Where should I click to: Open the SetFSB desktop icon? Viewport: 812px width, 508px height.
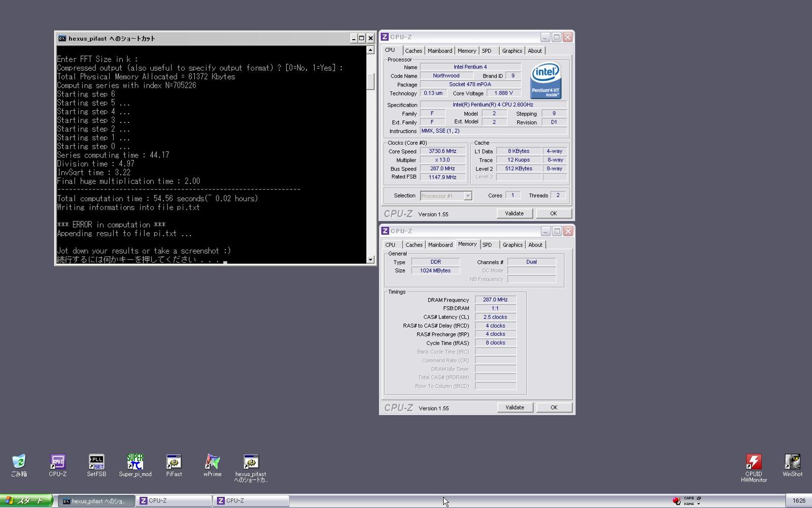tap(96, 465)
